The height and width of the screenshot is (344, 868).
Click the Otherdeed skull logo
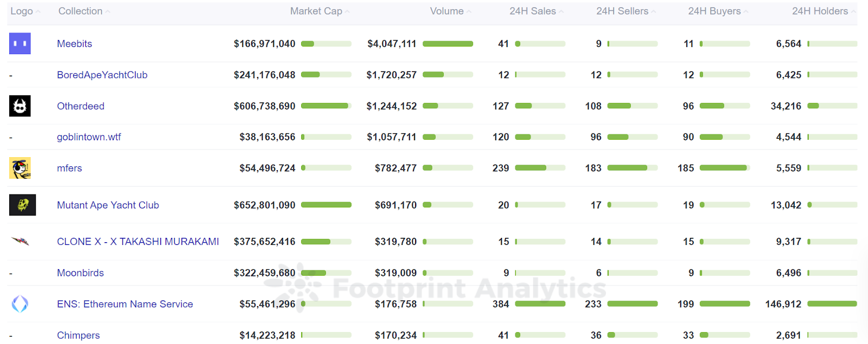tap(20, 106)
